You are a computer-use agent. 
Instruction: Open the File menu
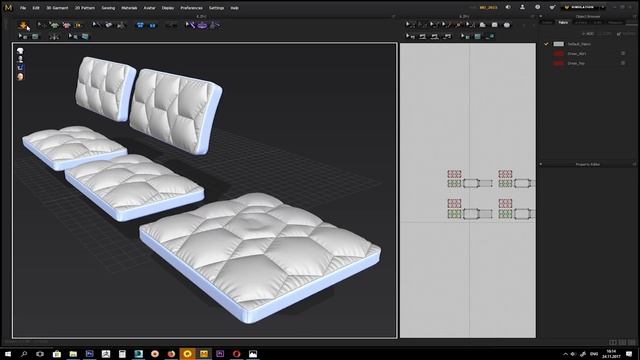(x=23, y=8)
